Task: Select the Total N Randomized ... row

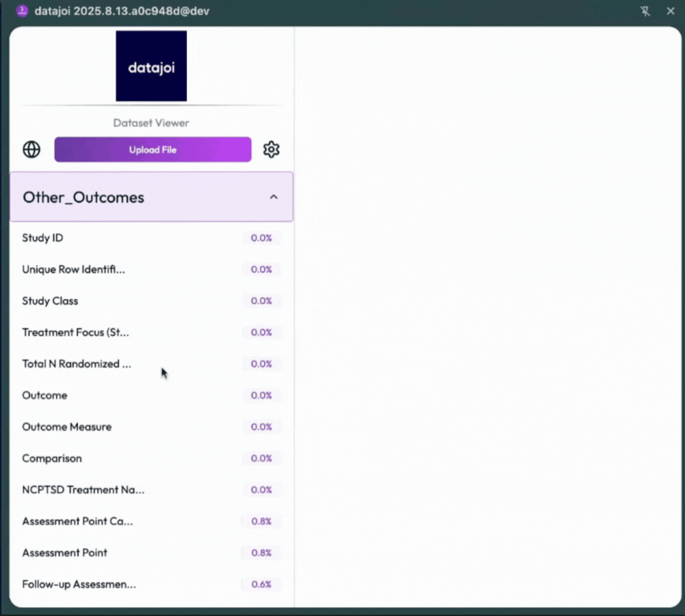Action: point(151,364)
